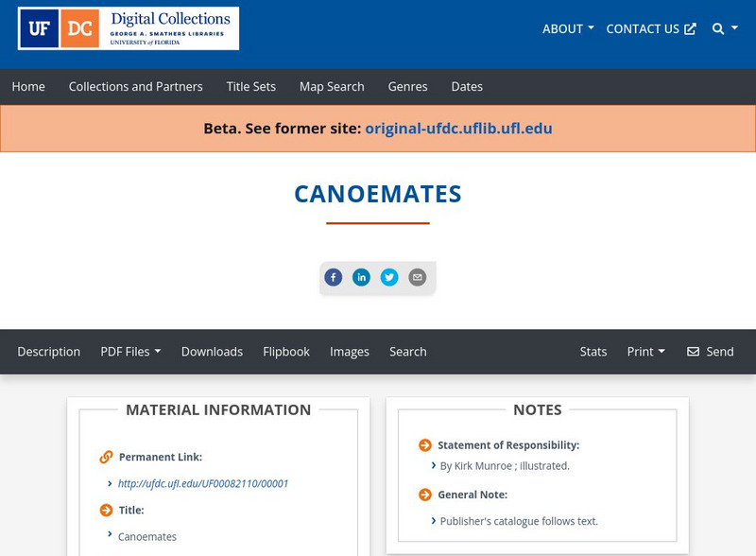Click the 'Statement of Responsibility:' label
The width and height of the screenshot is (756, 556).
coord(508,445)
